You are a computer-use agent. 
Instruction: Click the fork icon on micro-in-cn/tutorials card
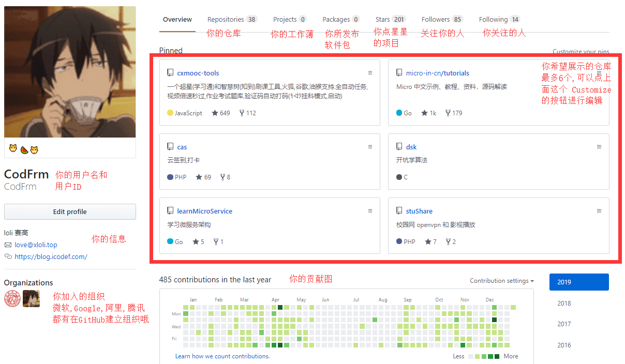click(448, 113)
